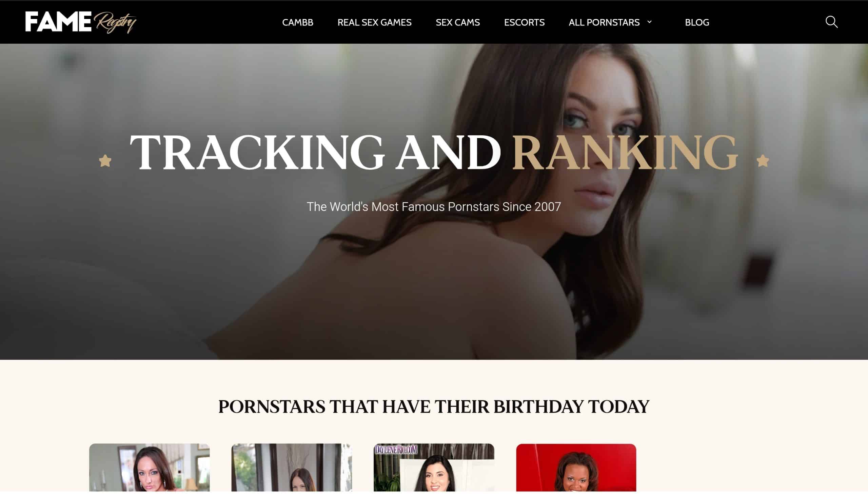Click the birthday today section heading
This screenshot has height=496, width=868.
[x=434, y=407]
